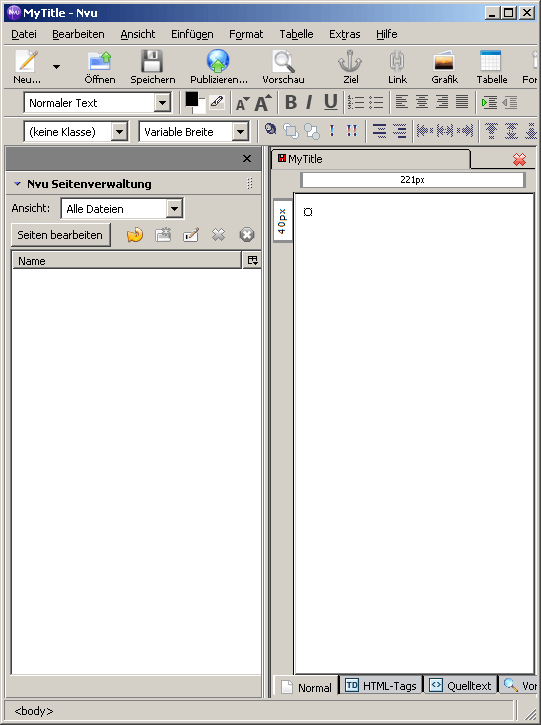Click the send to back icon
Screen dimensions: 541x725
tap(312, 132)
